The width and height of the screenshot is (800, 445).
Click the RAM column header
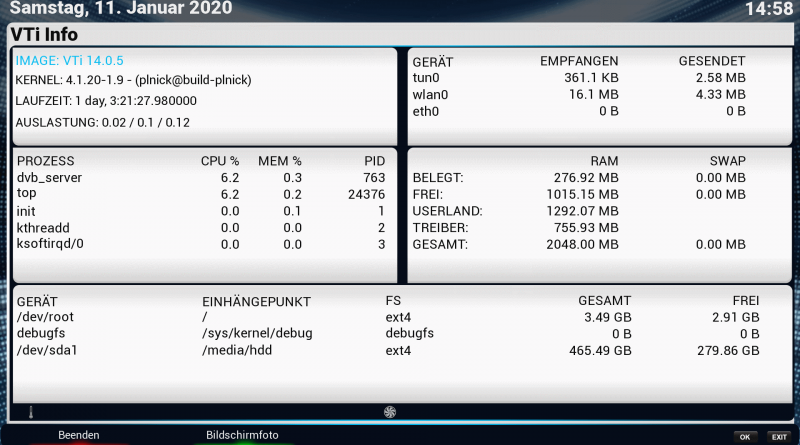605,161
